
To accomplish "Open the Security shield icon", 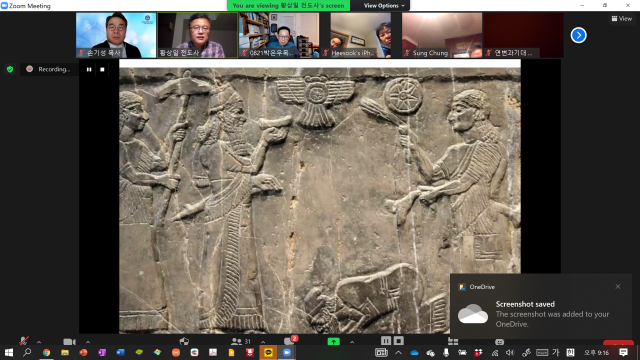I will (184, 341).
